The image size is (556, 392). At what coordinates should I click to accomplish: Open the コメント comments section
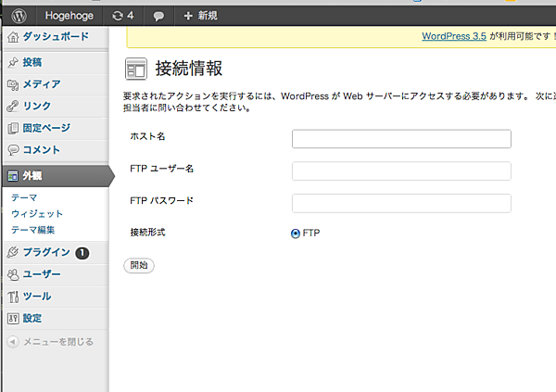click(x=41, y=149)
